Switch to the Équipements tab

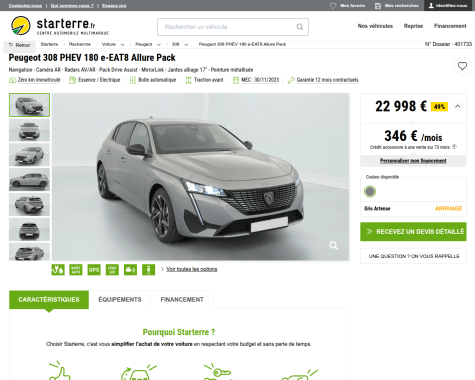click(x=120, y=299)
